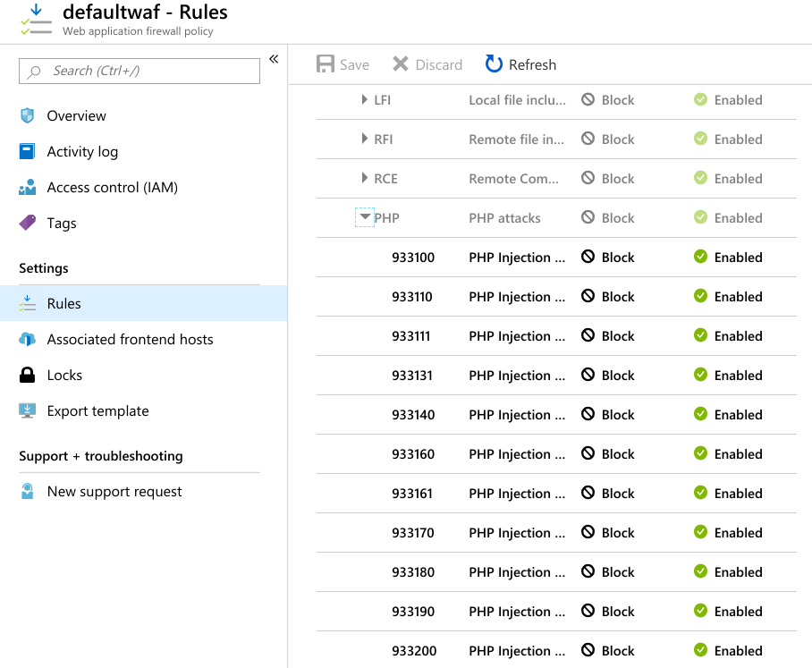The width and height of the screenshot is (812, 668).
Task: Click the purple Tags icon
Action: (x=28, y=223)
